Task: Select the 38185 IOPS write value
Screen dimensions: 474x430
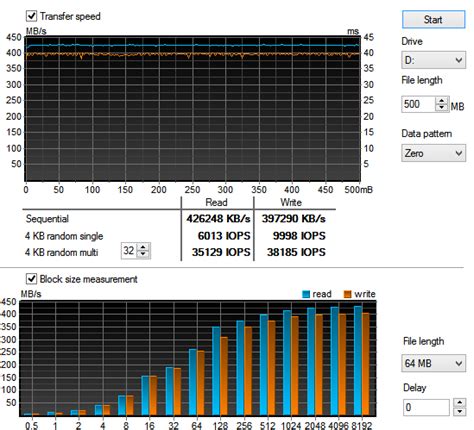Action: [x=296, y=252]
